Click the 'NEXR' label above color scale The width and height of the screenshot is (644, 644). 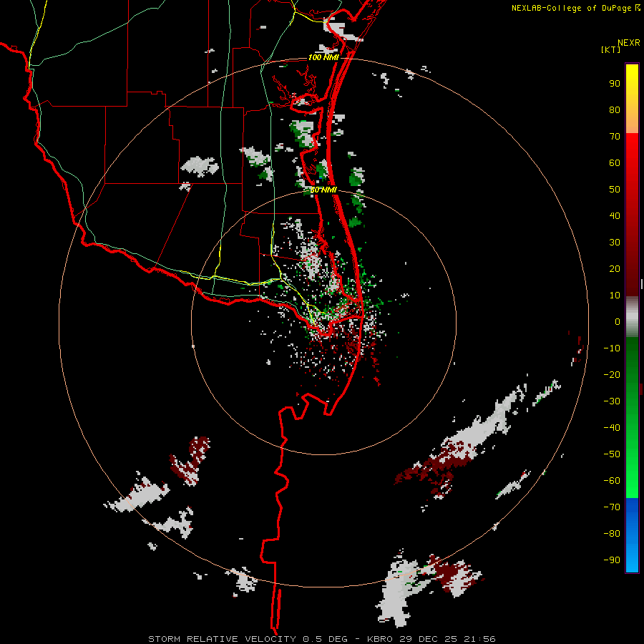tap(628, 43)
